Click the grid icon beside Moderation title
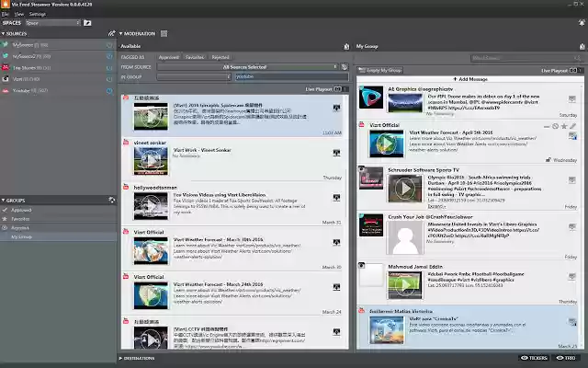The width and height of the screenshot is (588, 368). 164,33
